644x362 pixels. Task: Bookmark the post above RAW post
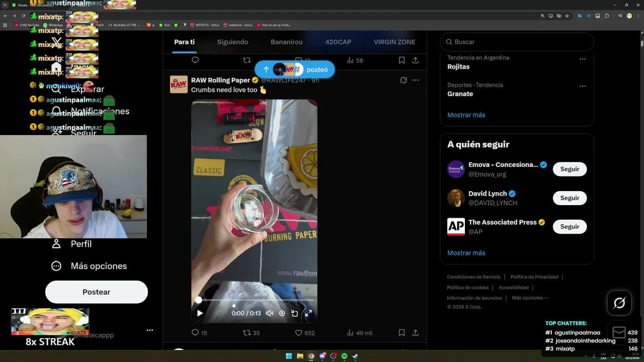pyautogui.click(x=401, y=60)
